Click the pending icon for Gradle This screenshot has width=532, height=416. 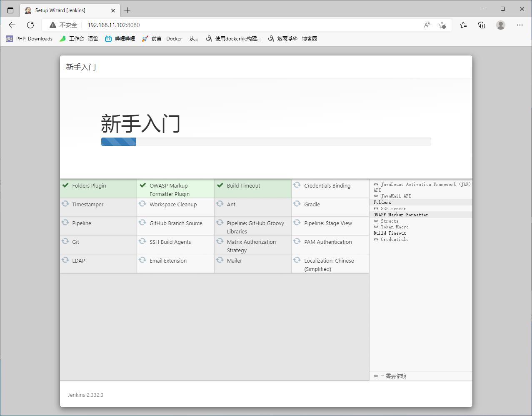pyautogui.click(x=297, y=204)
